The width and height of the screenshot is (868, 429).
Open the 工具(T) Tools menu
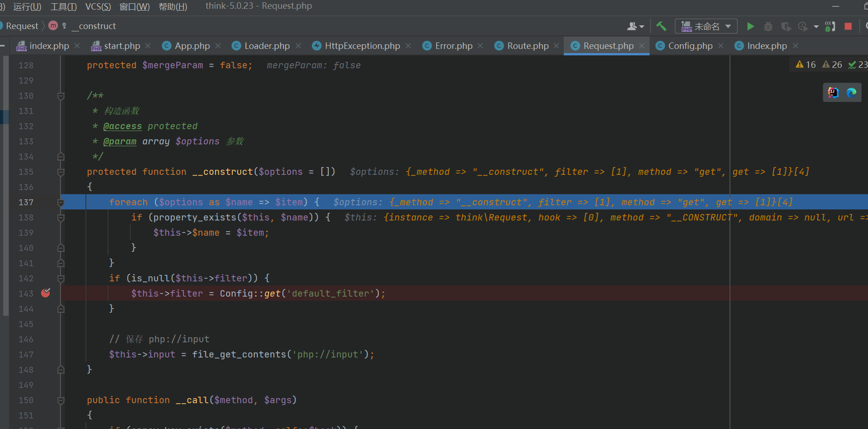click(x=63, y=6)
